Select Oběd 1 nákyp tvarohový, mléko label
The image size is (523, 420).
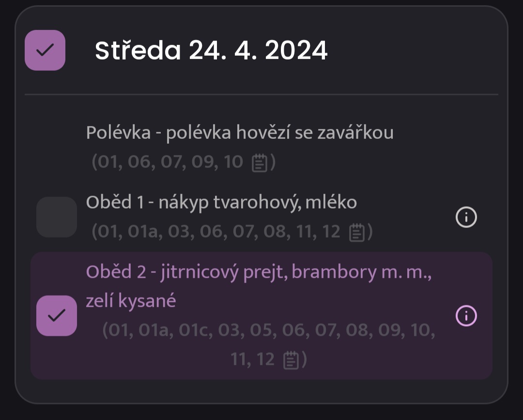[221, 202]
